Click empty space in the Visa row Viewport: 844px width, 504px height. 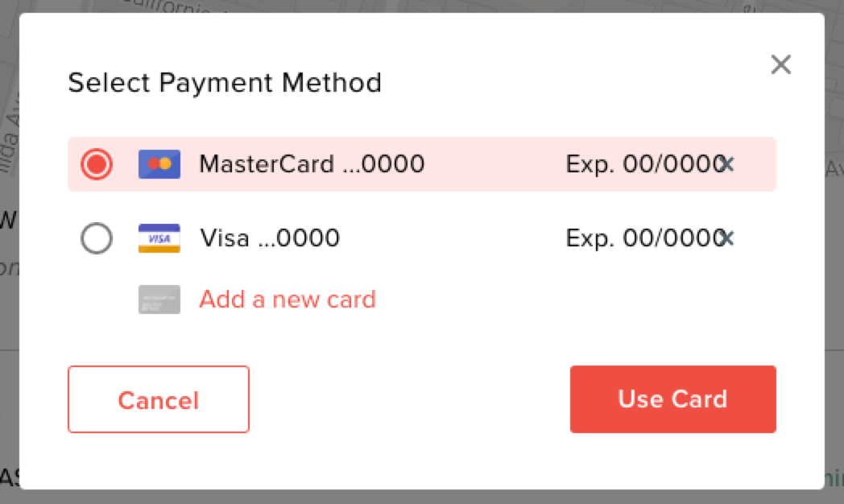pos(451,238)
